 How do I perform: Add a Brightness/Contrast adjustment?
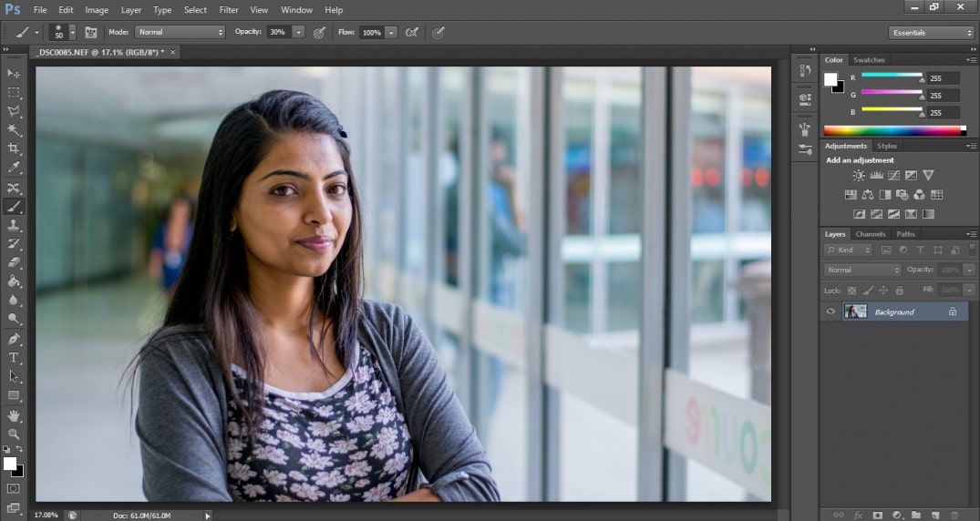859,176
